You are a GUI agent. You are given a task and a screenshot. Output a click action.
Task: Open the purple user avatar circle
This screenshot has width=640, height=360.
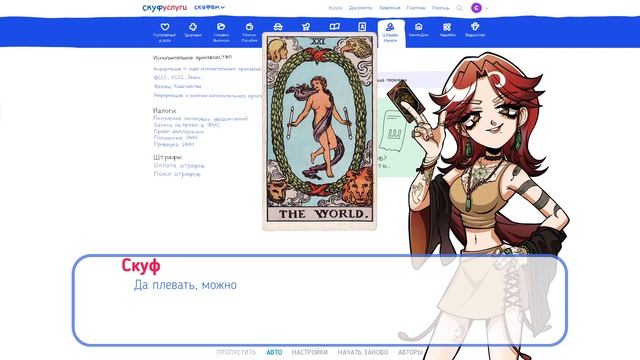coord(476,8)
